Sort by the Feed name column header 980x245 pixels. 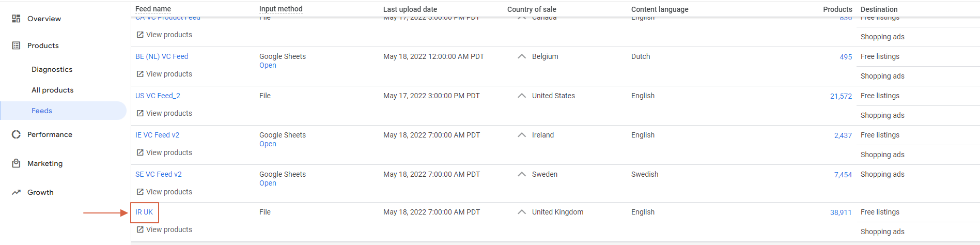click(153, 9)
